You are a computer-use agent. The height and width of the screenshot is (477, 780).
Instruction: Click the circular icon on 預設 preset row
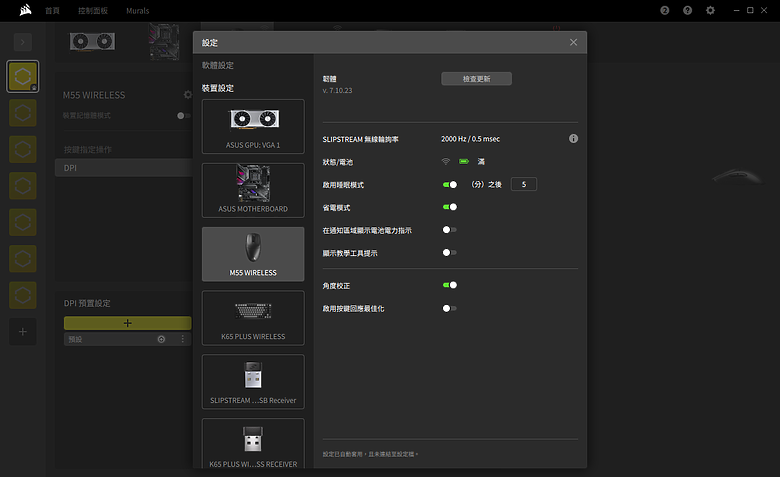tap(161, 339)
